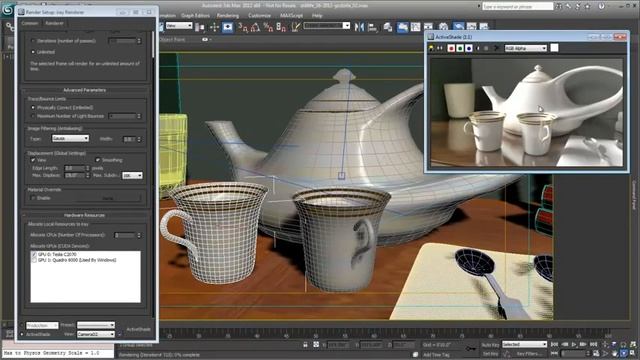Toggle GPU 0 Tesla C2070 checkbox
Viewport: 640px width, 360px height.
[x=34, y=254]
